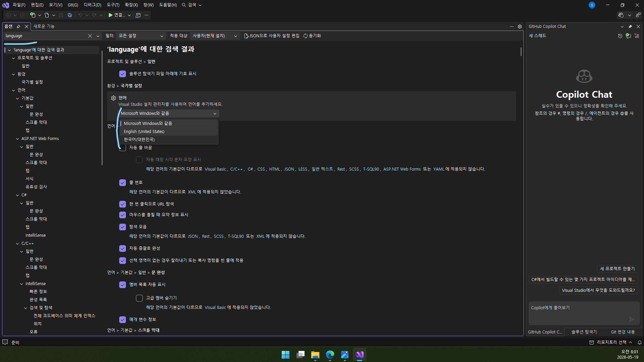This screenshot has height=362, width=644.
Task: Open the 편집(E) menu
Action: pos(37,5)
